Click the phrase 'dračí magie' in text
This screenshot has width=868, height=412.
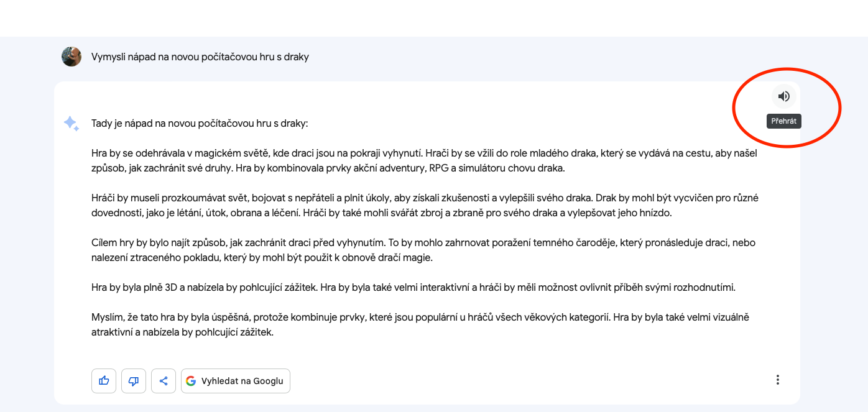pyautogui.click(x=405, y=258)
